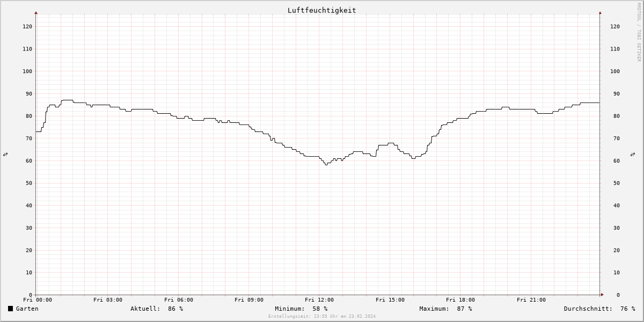Select the '90' label on the right axis
644x322 pixels.
[617, 94]
